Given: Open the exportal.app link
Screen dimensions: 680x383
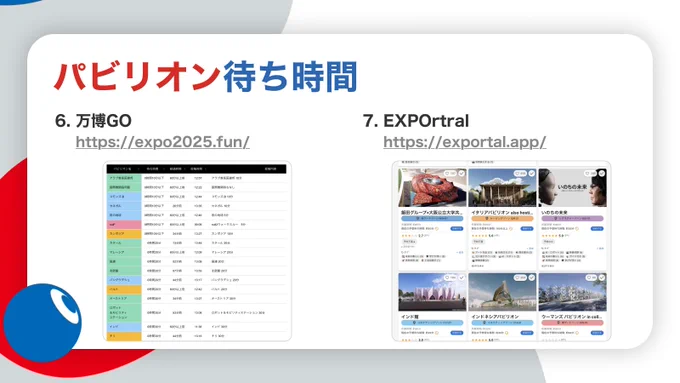Looking at the screenshot, I should click(464, 142).
